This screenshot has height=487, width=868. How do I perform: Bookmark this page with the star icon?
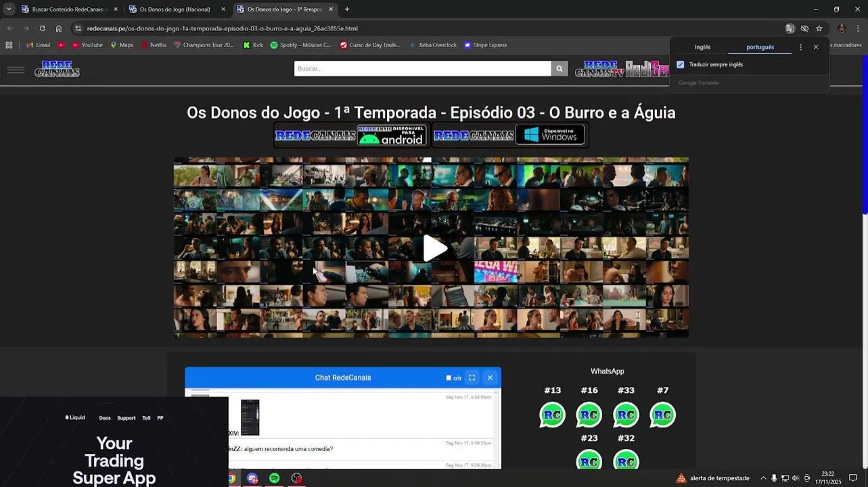coord(819,28)
